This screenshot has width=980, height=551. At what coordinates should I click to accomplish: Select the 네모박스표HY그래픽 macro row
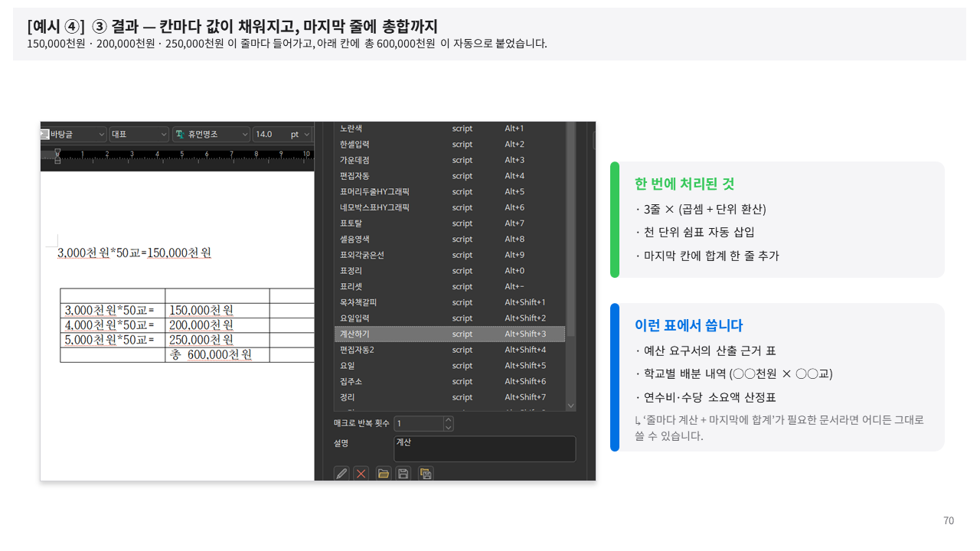click(449, 207)
